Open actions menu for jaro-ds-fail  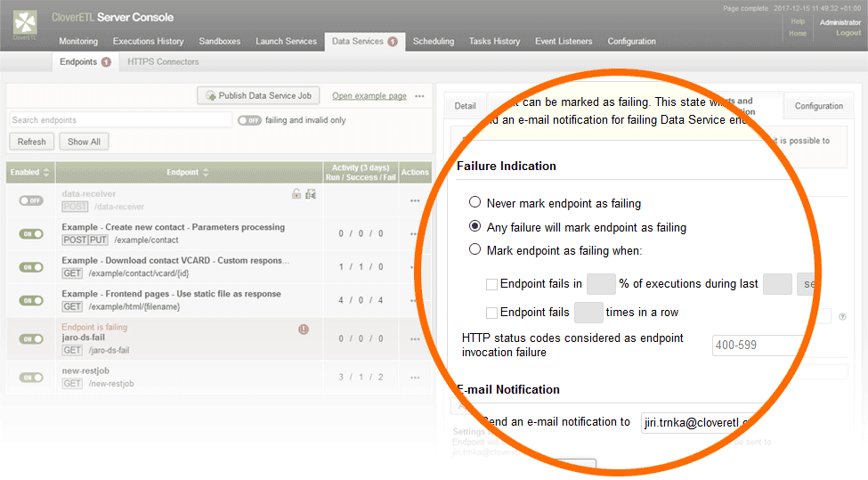tap(415, 338)
